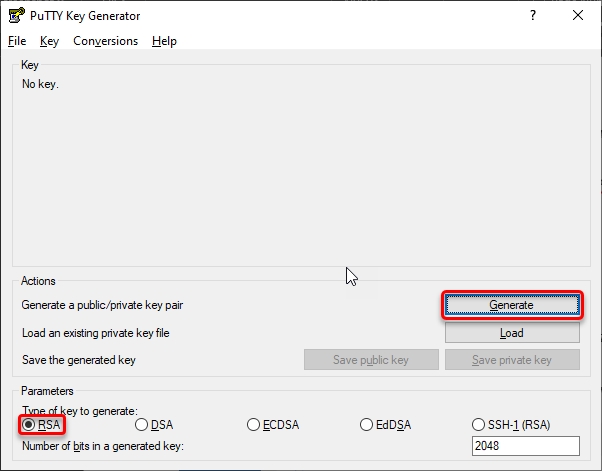Image resolution: width=602 pixels, height=471 pixels.
Task: Open the Help menu
Action: 164,41
